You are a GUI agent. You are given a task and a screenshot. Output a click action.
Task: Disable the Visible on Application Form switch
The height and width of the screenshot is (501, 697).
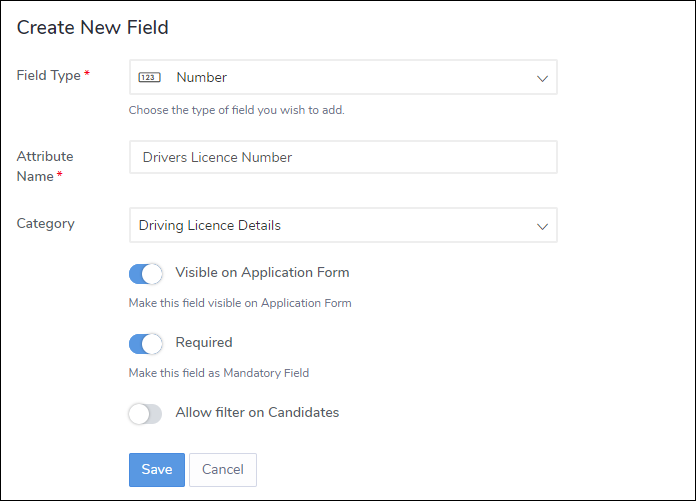click(146, 274)
